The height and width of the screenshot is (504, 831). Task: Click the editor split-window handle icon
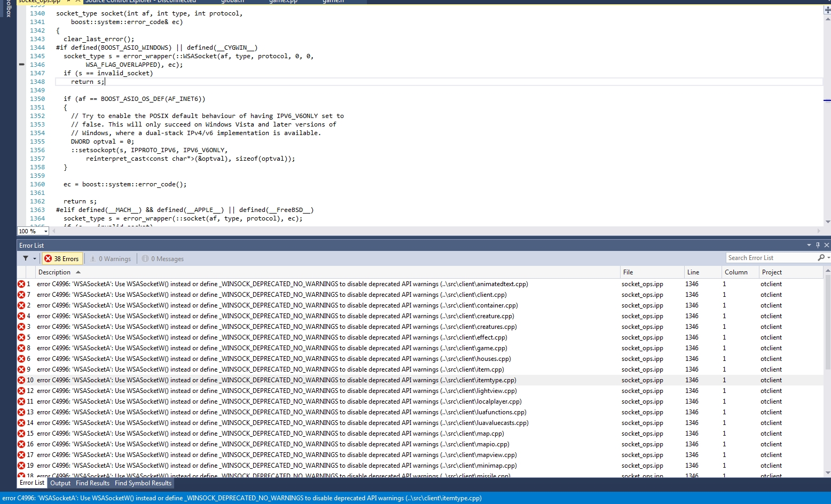827,10
